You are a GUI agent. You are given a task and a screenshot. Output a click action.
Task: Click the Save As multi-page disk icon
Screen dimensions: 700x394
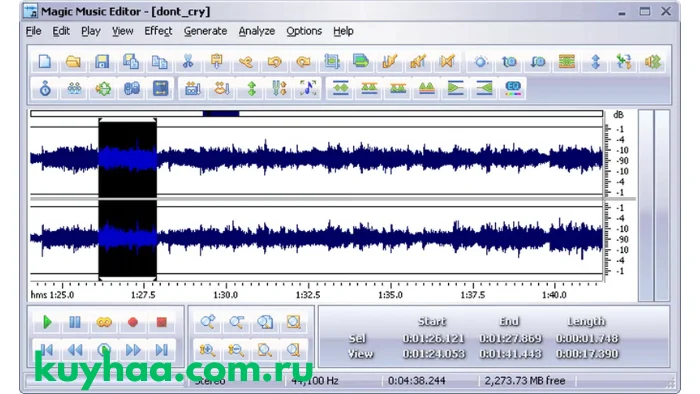(x=130, y=62)
